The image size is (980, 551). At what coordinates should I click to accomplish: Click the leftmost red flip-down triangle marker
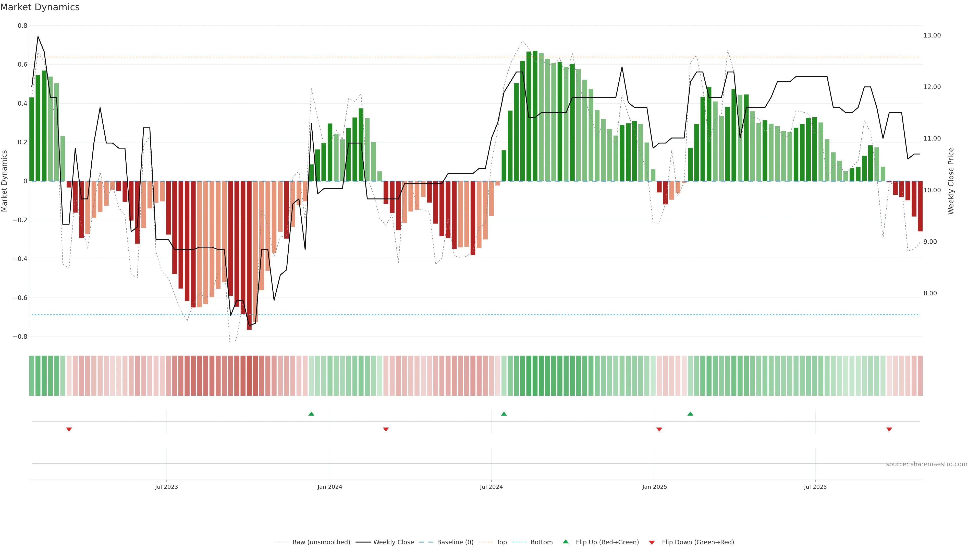(69, 429)
